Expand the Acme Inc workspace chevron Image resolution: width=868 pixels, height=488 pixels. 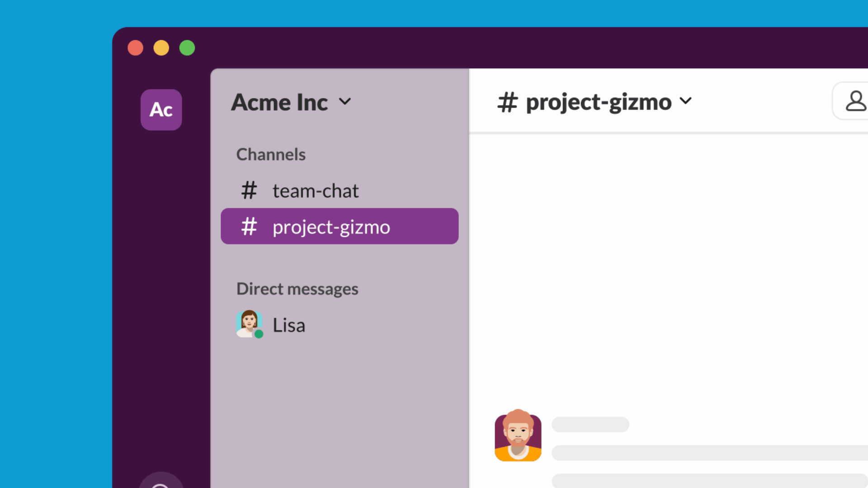345,102
